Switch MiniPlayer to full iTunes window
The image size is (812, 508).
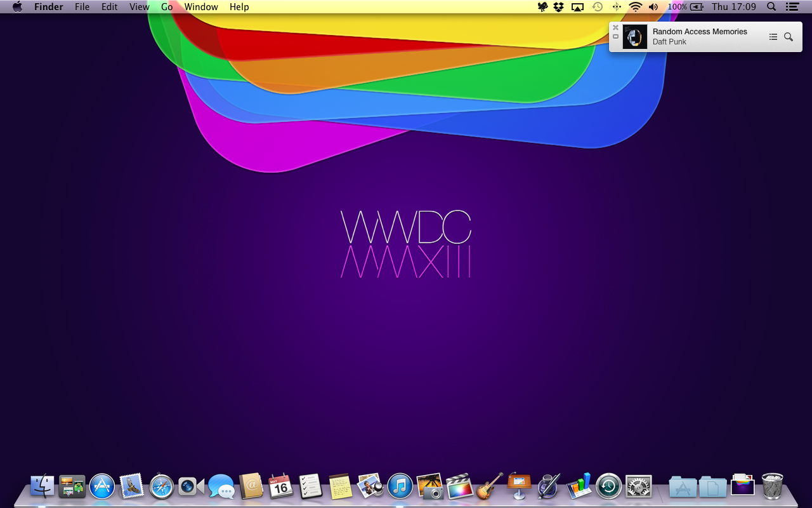point(615,37)
